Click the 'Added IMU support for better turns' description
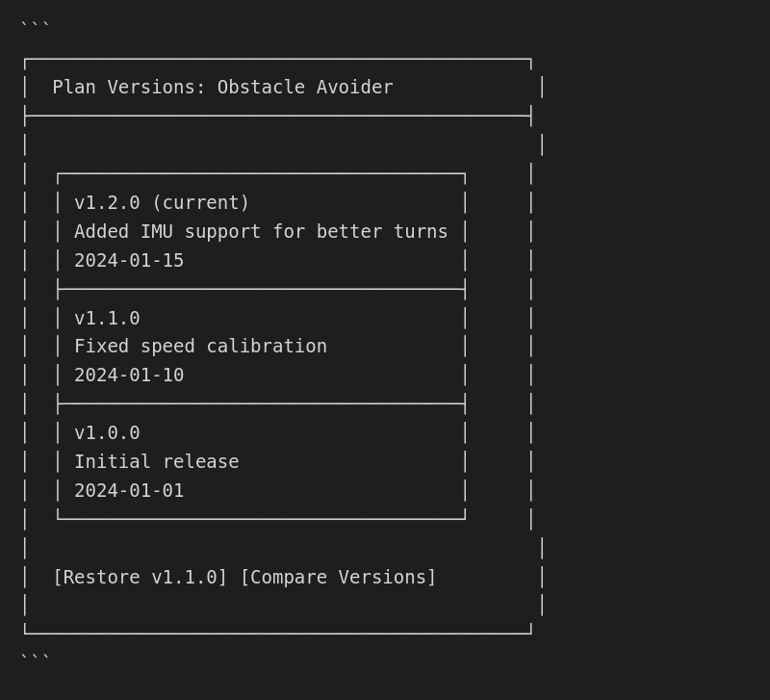Viewport: 770px width, 700px height. point(261,232)
